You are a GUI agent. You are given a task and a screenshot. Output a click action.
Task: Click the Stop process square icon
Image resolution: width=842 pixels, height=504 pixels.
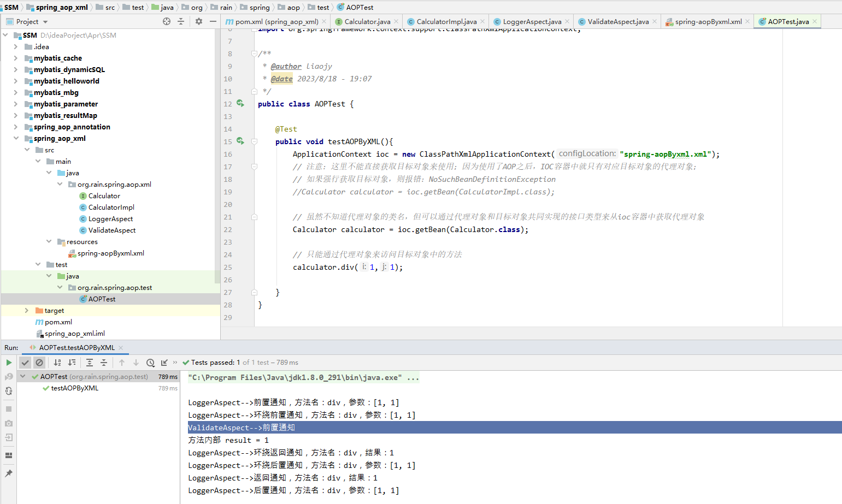coord(9,409)
